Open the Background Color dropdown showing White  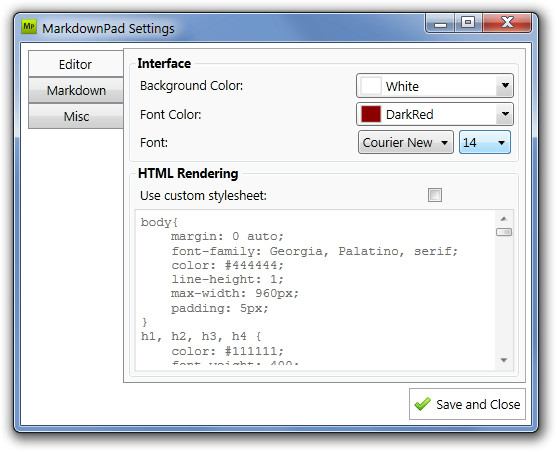[435, 86]
